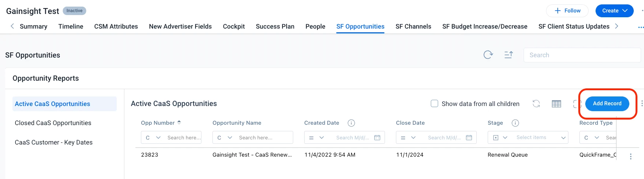Image resolution: width=644 pixels, height=179 pixels.
Task: Click Gainsight Test - CaaS Renew... cell
Action: pyautogui.click(x=252, y=155)
